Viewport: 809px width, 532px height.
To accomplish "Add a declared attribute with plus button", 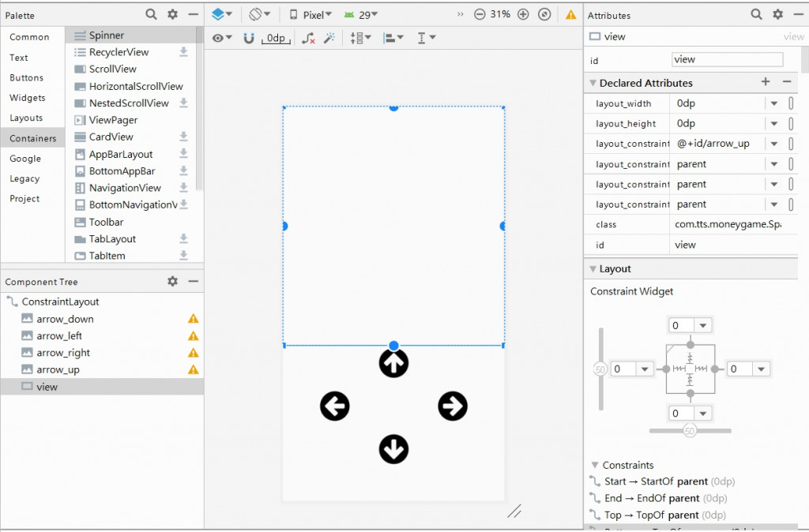I will 765,82.
